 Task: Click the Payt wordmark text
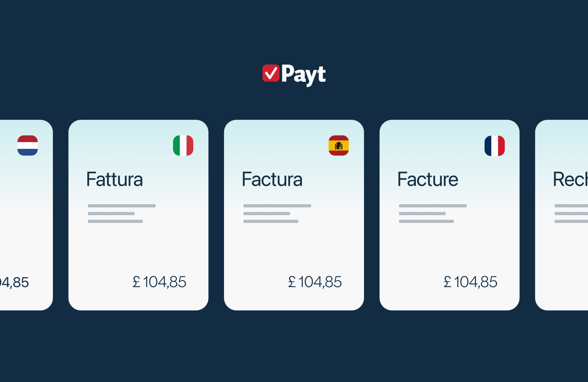pyautogui.click(x=303, y=74)
